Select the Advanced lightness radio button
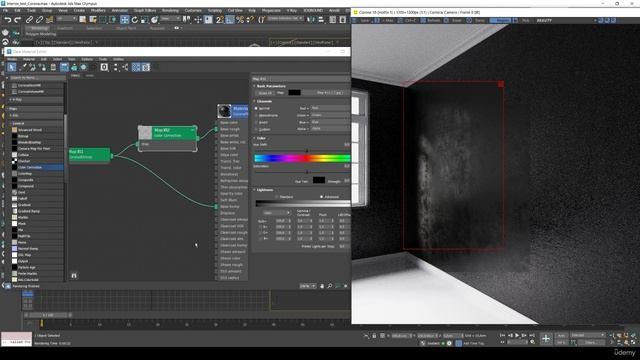The image size is (640, 360). (321, 197)
